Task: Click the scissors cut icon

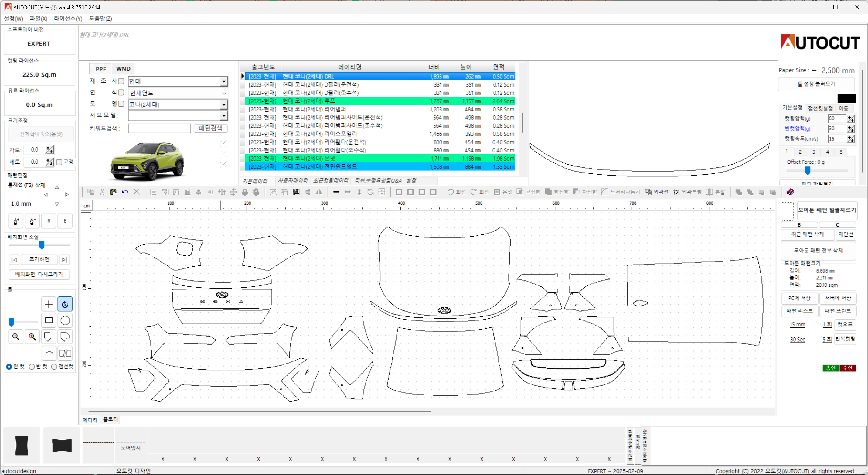Action: [102, 192]
